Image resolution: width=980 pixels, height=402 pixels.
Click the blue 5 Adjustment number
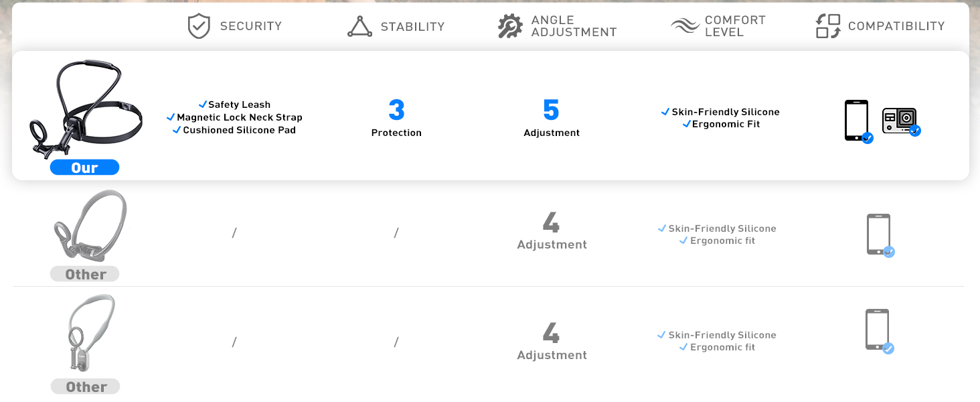point(552,111)
